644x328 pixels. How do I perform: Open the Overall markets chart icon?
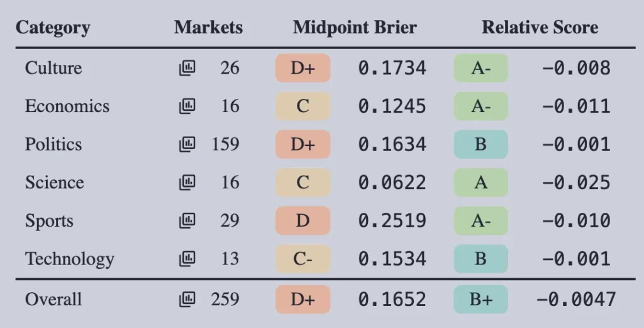pyautogui.click(x=187, y=299)
